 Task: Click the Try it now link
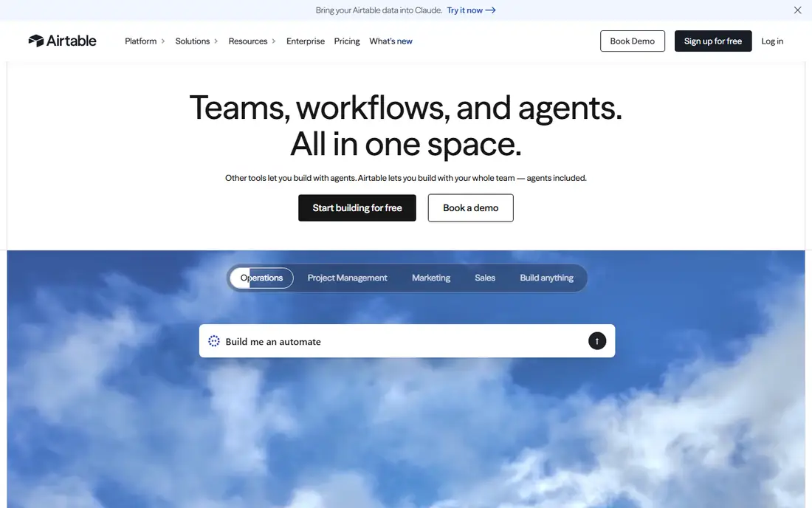click(471, 10)
